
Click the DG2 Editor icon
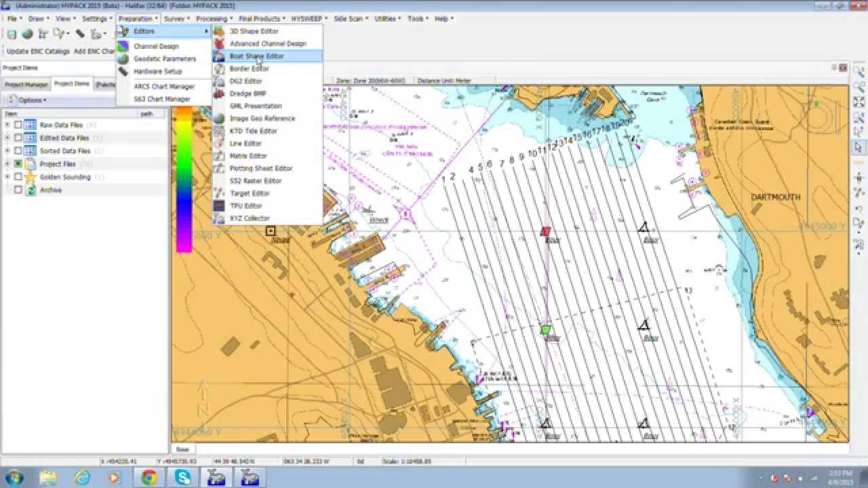click(x=219, y=81)
